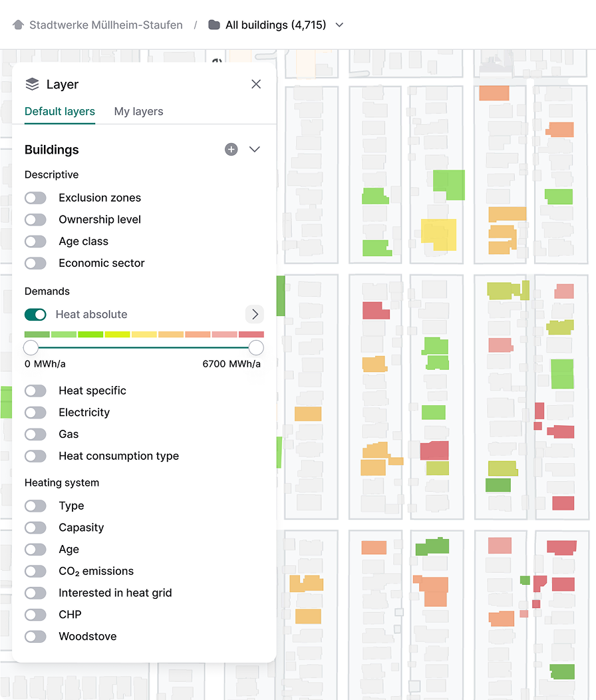The image size is (596, 700).
Task: Select the Default layers tab
Action: (x=59, y=111)
